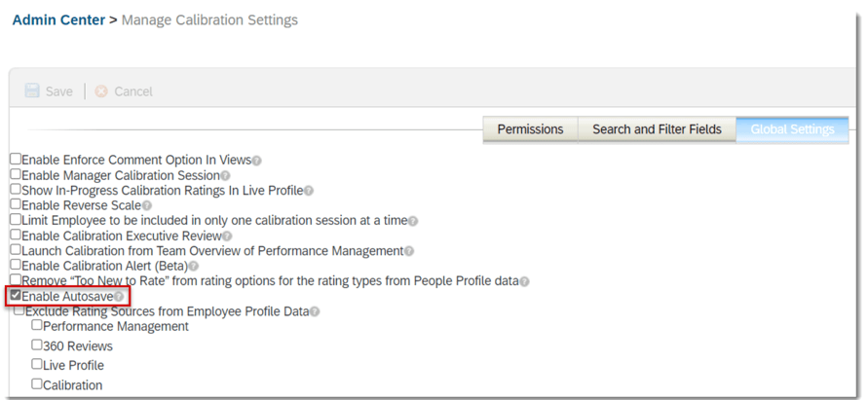Viewport: 868px width, 400px height.
Task: Click help icon beside Enable Calibration Alert (Beta)
Action: click(x=194, y=266)
